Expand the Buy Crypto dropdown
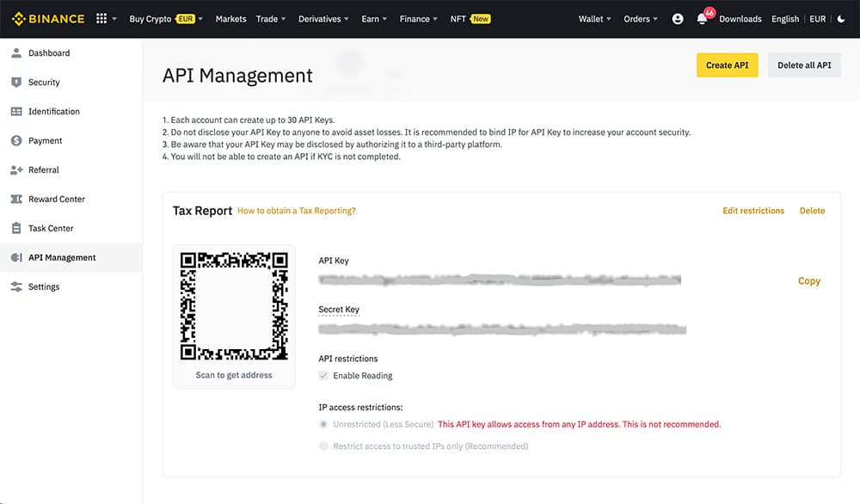The height and width of the screenshot is (504, 860). [x=166, y=19]
